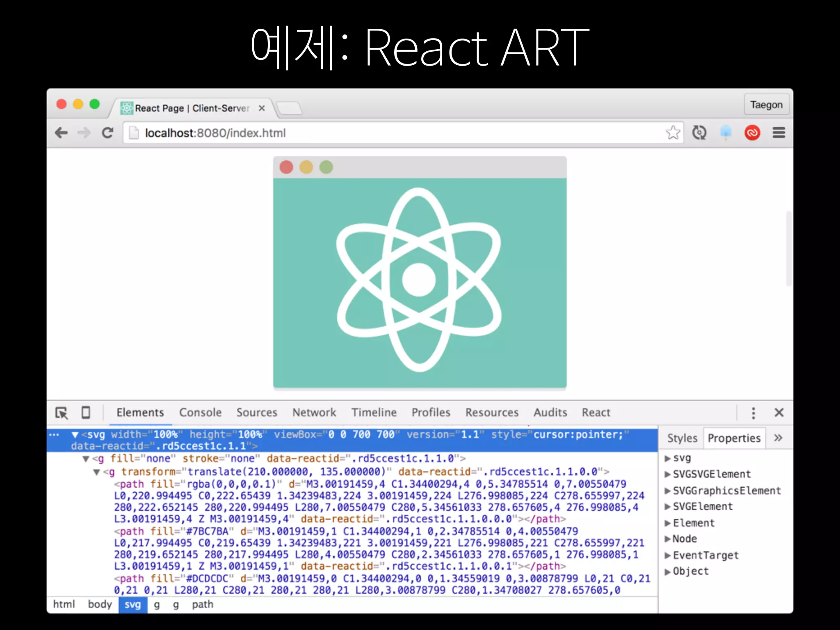Activate the inspect element picker icon

62,413
